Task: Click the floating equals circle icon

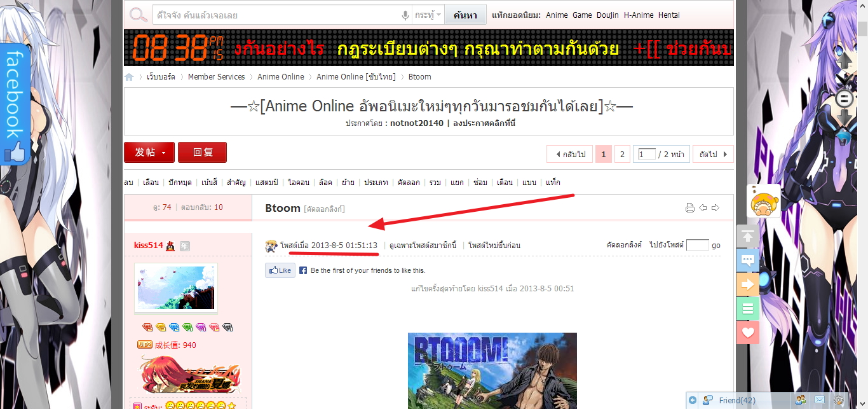Action: tap(844, 99)
